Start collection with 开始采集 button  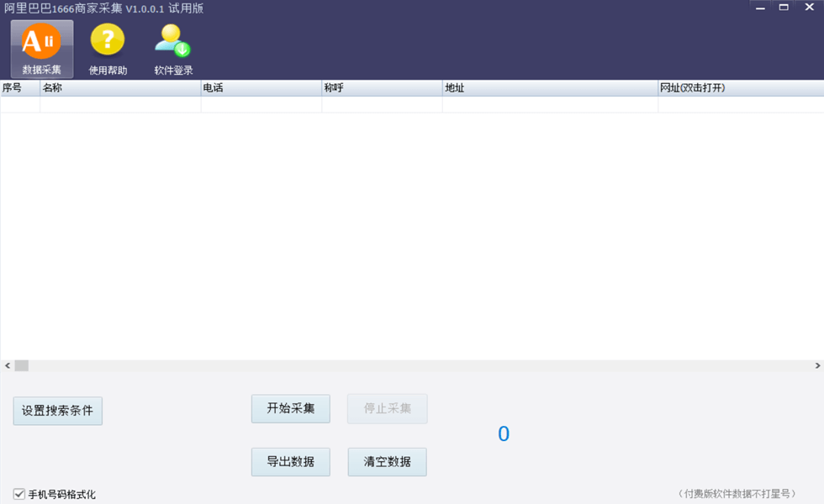[x=291, y=408]
